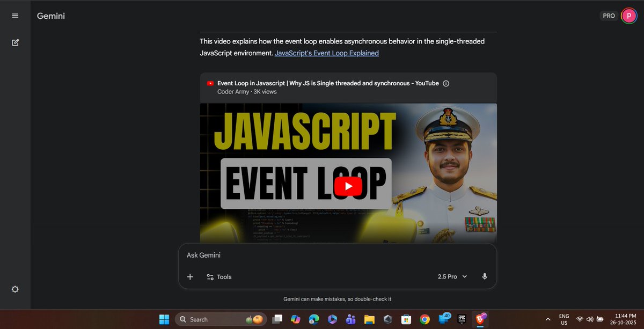Open Microsoft Teams from the taskbar
Screen dimensions: 644x329
pyautogui.click(x=351, y=319)
